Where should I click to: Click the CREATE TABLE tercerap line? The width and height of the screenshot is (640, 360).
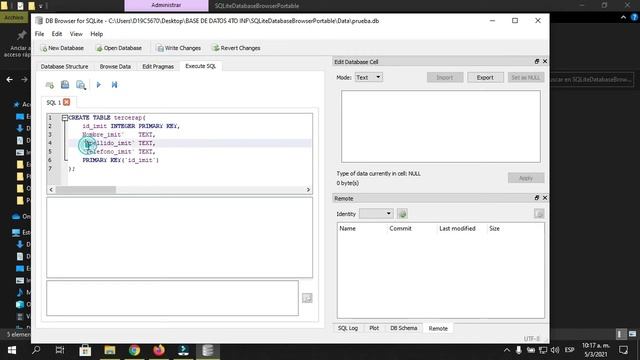[107, 118]
